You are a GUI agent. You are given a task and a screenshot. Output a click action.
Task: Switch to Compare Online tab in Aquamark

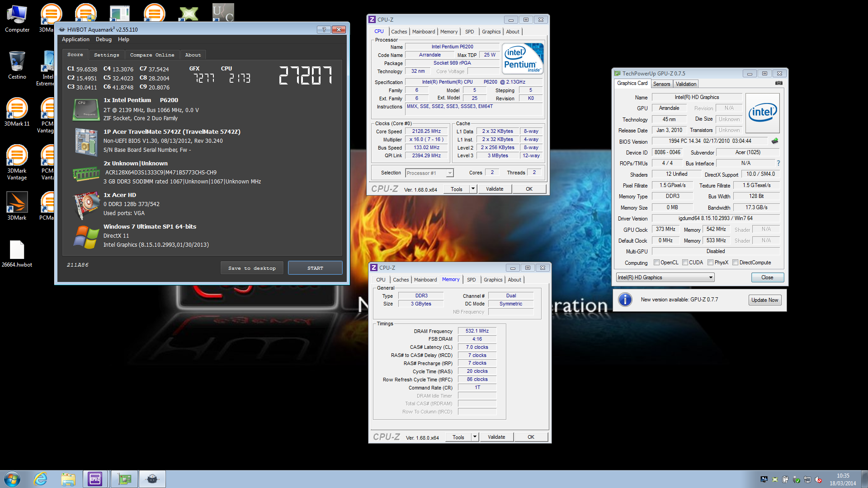tap(152, 55)
